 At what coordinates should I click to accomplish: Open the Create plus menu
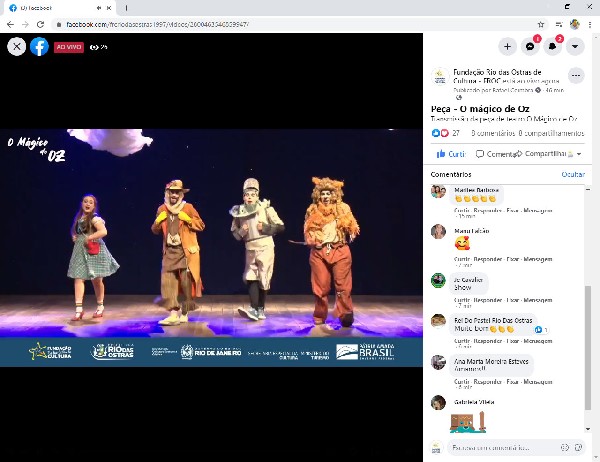pos(507,46)
